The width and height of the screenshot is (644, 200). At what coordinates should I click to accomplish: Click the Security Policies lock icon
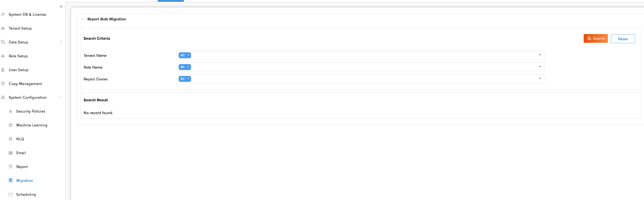10,111
